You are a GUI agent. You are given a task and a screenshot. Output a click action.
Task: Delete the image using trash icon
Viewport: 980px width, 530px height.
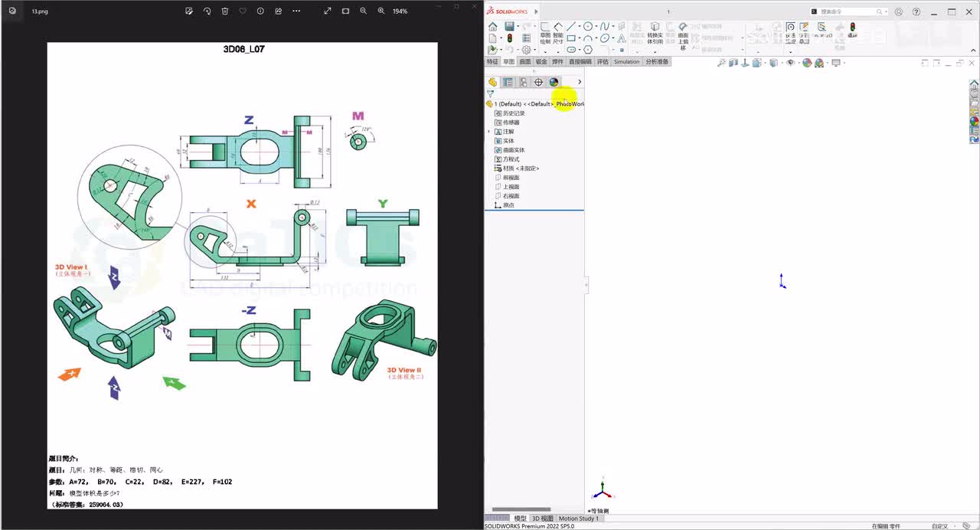[224, 11]
